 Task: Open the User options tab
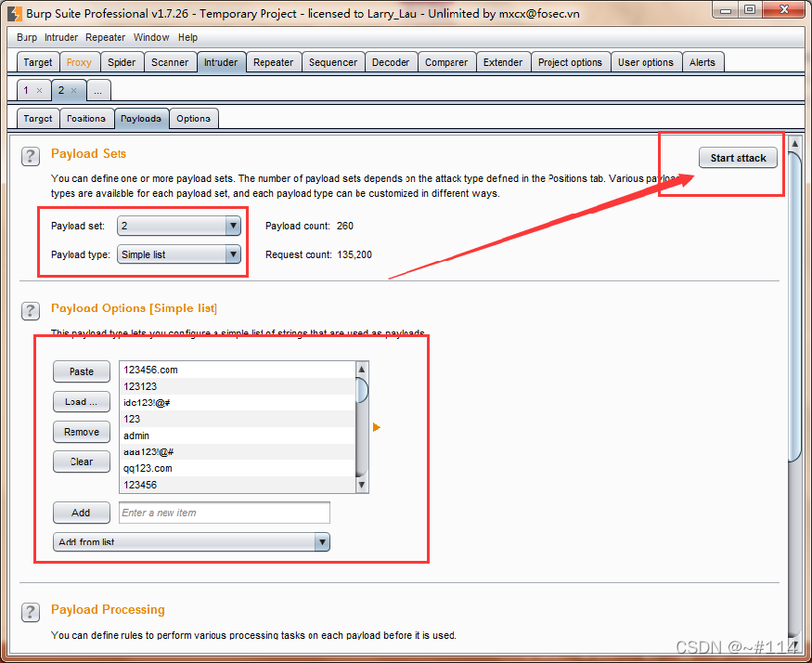coord(646,62)
